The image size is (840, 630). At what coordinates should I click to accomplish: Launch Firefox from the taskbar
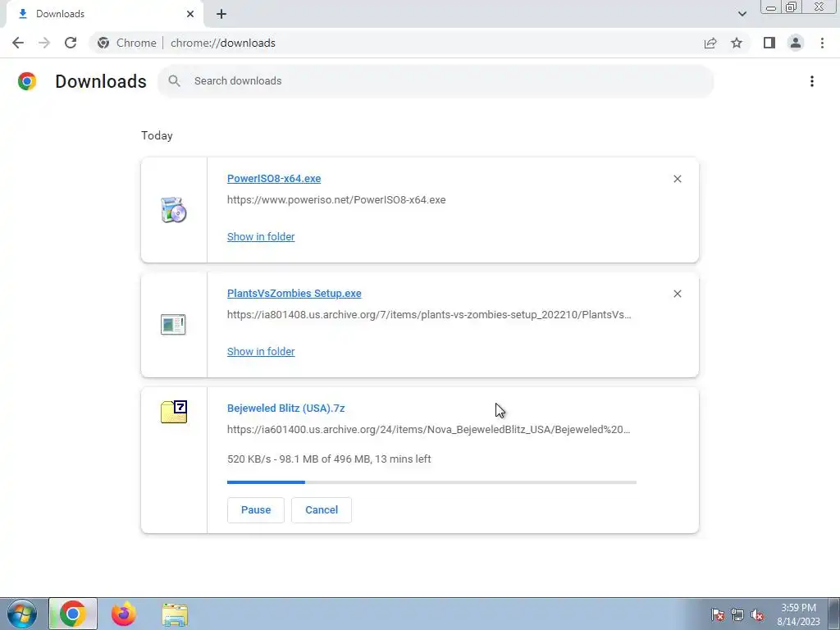(x=123, y=614)
